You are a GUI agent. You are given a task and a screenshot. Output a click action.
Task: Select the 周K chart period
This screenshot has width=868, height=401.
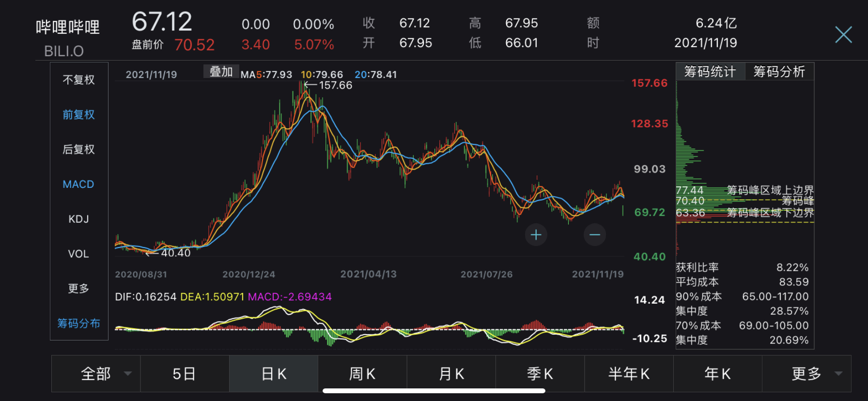point(362,374)
